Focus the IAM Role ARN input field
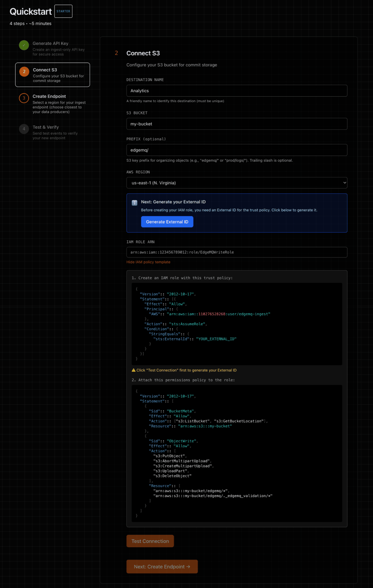 (x=237, y=252)
